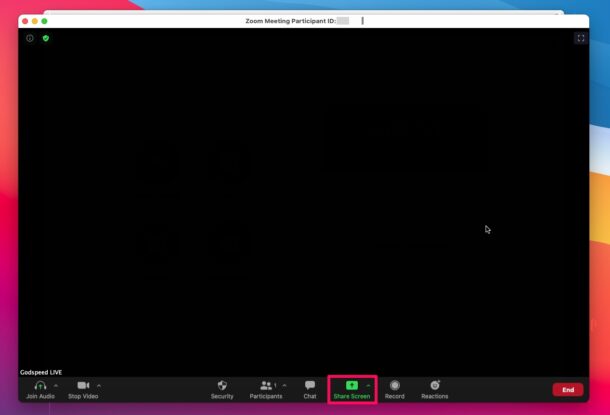Expand sharing options arrow beside Share Screen
The width and height of the screenshot is (610, 415).
[x=368, y=385]
